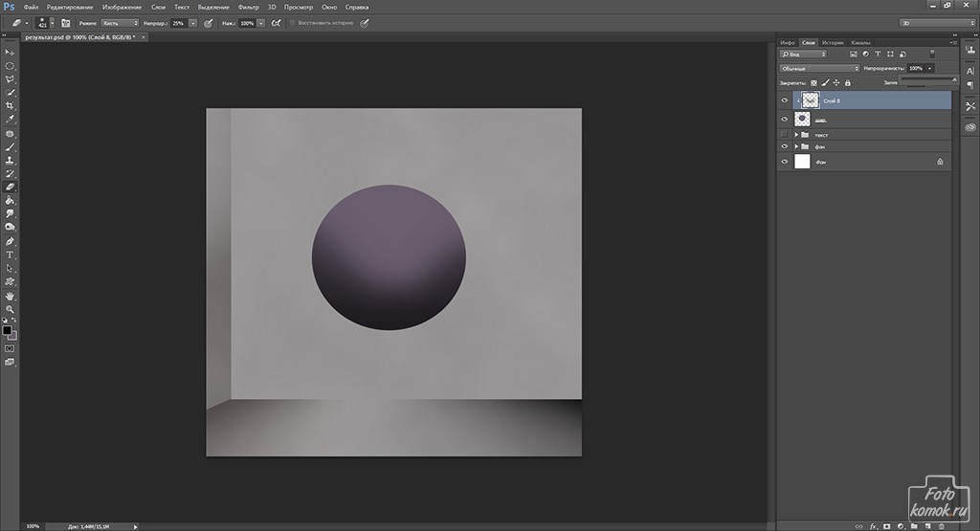The height and width of the screenshot is (531, 980).
Task: Open Tool Presets dock icon
Action: 970,107
